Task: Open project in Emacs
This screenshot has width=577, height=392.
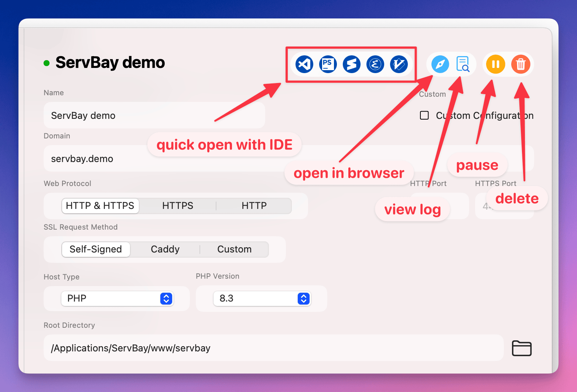Action: [x=375, y=64]
